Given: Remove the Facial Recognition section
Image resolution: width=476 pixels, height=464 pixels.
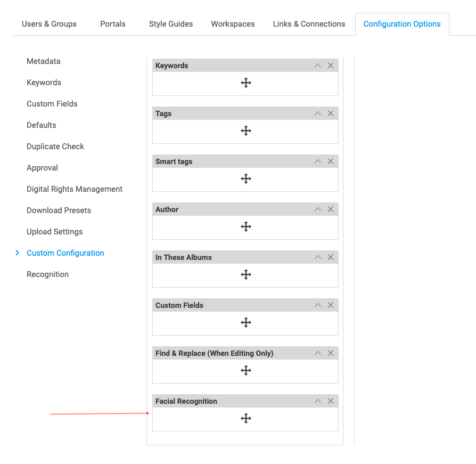Looking at the screenshot, I should (x=331, y=401).
